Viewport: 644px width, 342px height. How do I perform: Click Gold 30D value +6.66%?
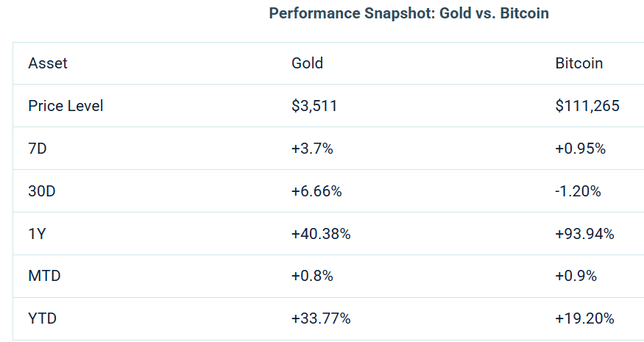316,191
